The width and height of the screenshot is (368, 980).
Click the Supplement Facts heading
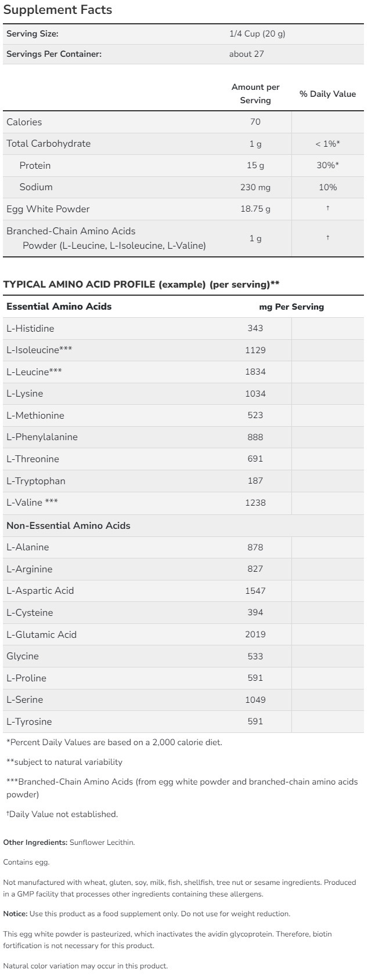coord(57,10)
